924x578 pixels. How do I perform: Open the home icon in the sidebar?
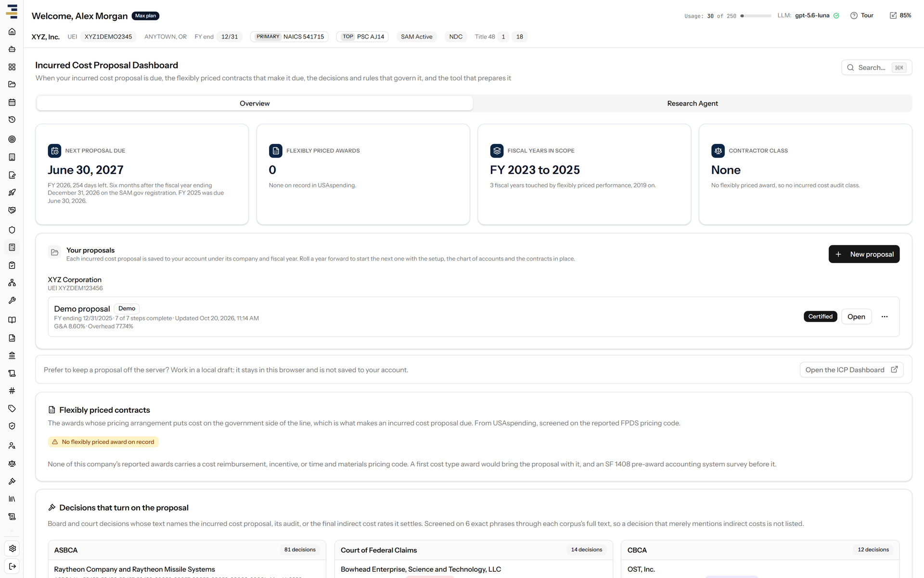pyautogui.click(x=12, y=32)
